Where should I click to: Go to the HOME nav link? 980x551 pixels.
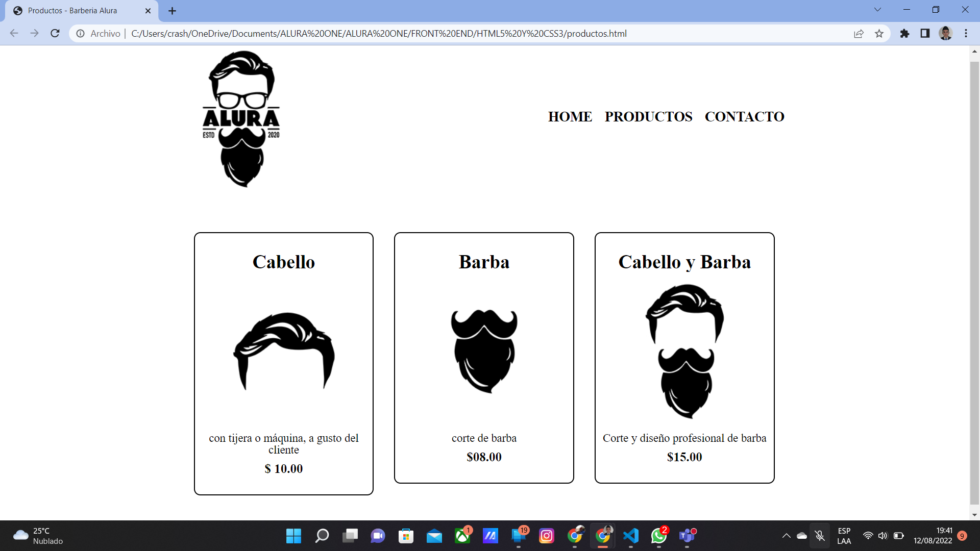click(x=570, y=117)
